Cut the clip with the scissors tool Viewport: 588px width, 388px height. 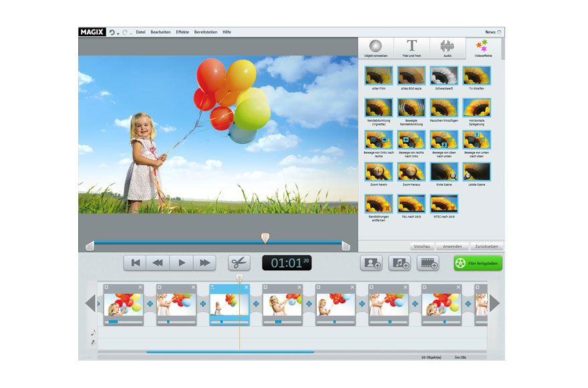[239, 262]
